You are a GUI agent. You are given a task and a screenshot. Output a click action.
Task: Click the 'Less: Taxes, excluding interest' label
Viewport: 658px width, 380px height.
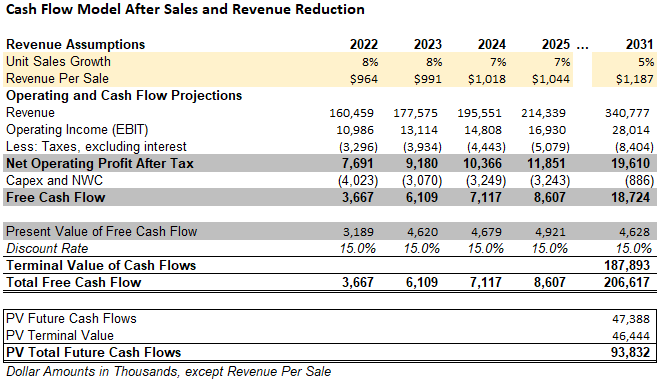[x=96, y=146]
